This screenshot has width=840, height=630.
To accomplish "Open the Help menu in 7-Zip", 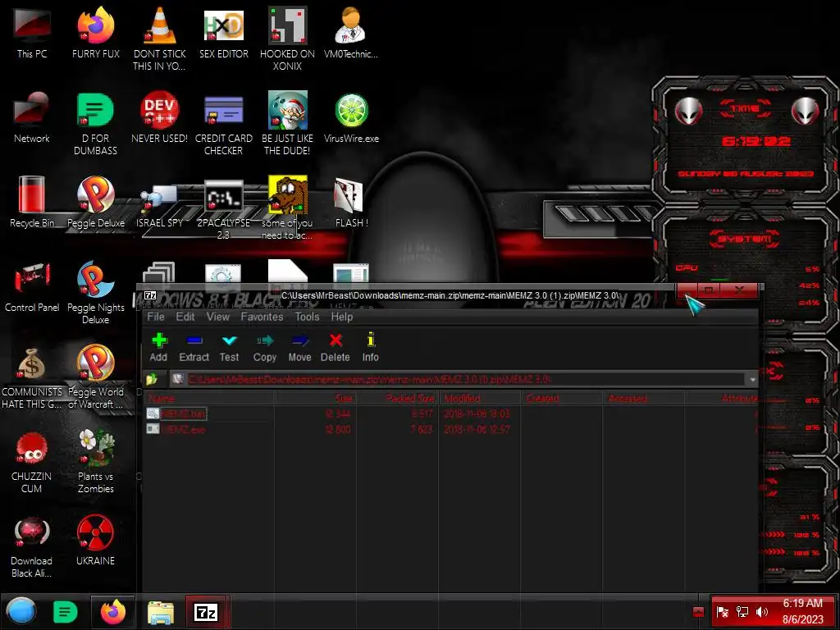I will pyautogui.click(x=342, y=317).
